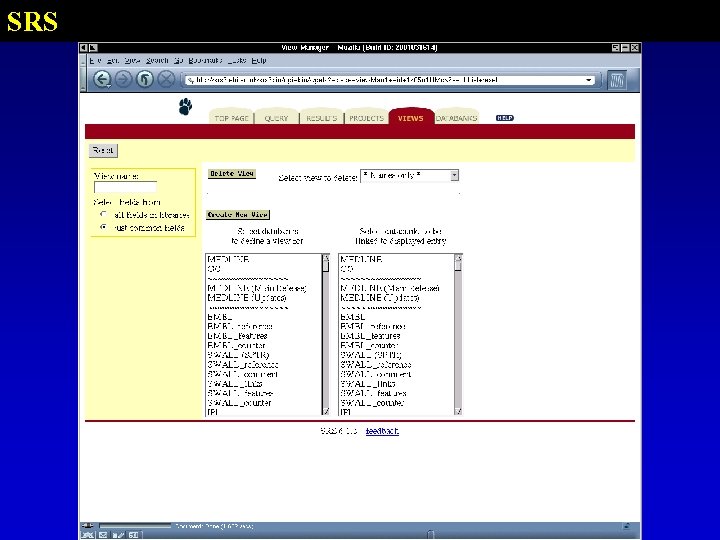
Task: Open the Mail envelope icon in status bar
Action: [x=103, y=535]
